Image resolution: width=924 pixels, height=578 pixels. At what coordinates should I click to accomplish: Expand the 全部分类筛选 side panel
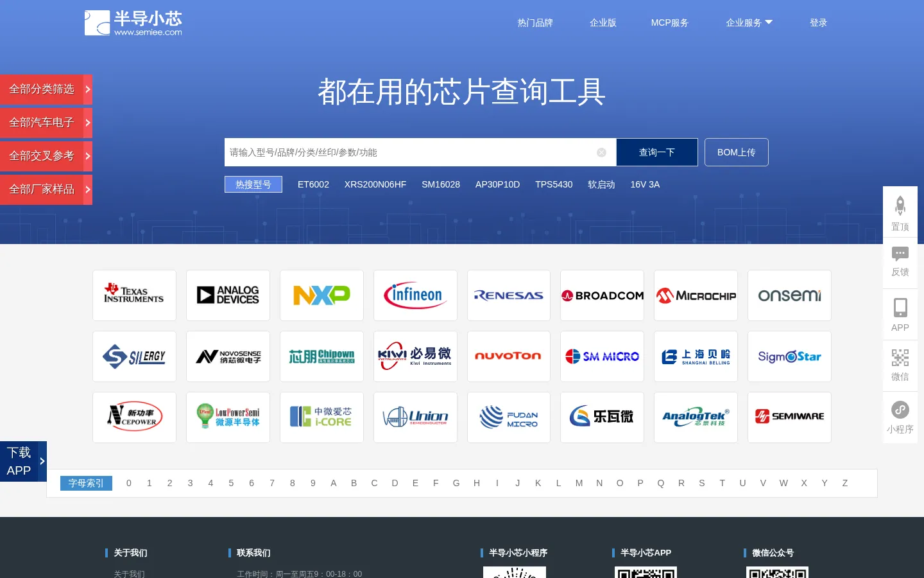46,89
